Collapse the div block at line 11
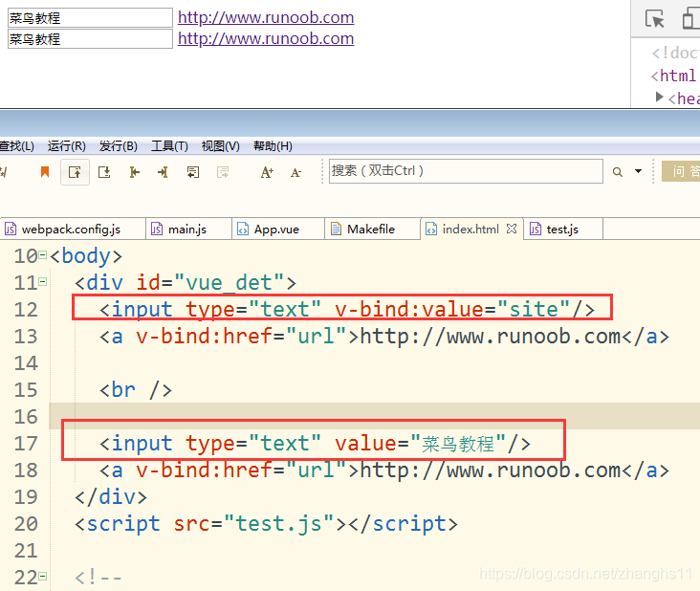700x591 pixels. 42,282
